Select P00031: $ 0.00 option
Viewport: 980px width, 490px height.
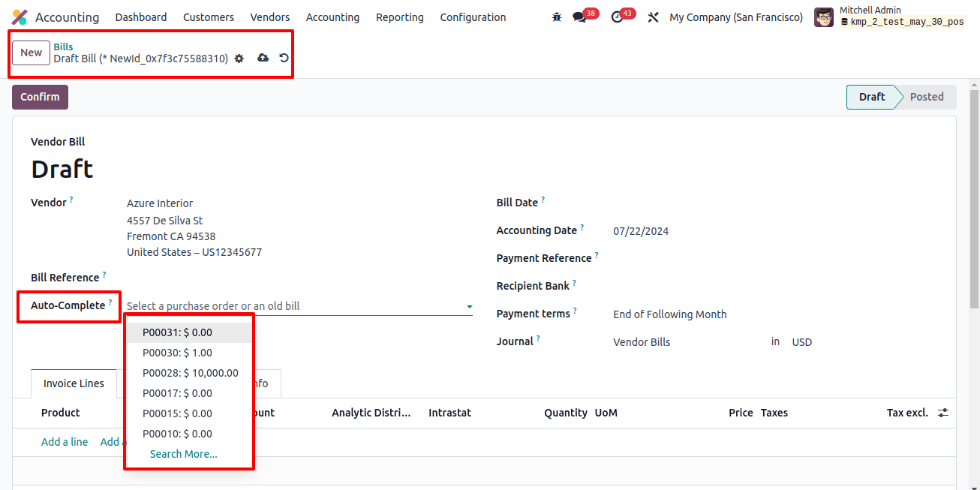point(189,332)
